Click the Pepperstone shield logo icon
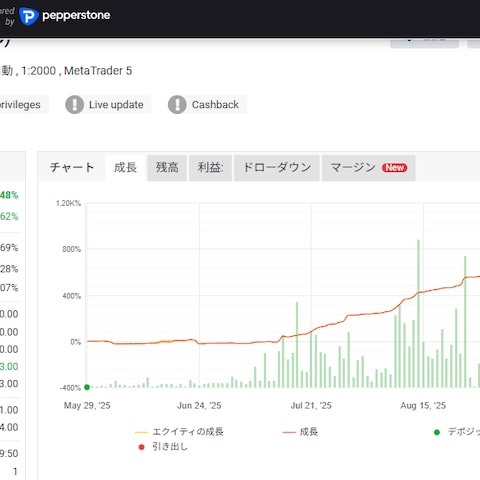The height and width of the screenshot is (480, 480). [x=29, y=16]
